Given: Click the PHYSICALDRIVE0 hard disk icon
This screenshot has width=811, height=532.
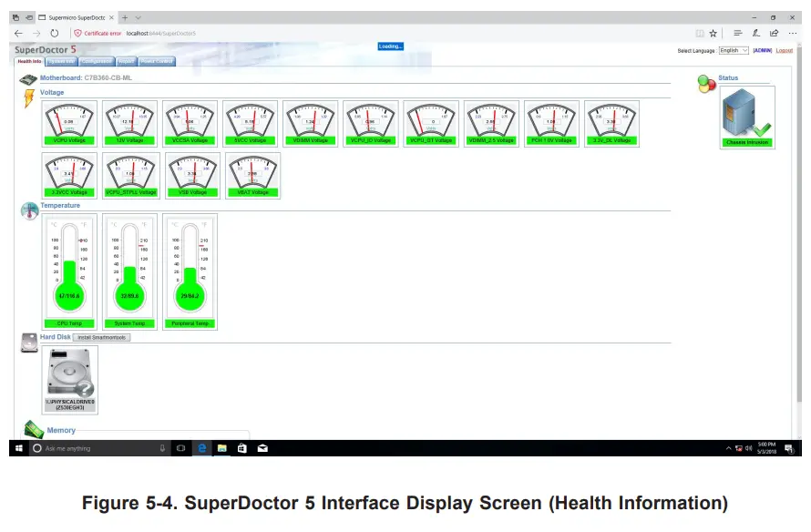Looking at the screenshot, I should point(70,380).
